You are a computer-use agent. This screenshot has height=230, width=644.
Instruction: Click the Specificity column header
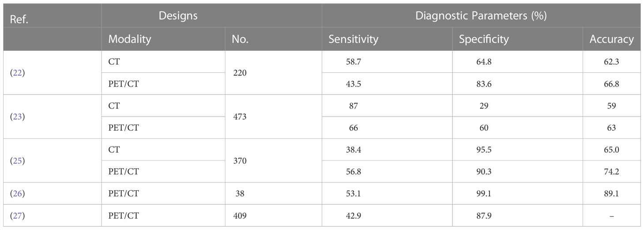[484, 39]
